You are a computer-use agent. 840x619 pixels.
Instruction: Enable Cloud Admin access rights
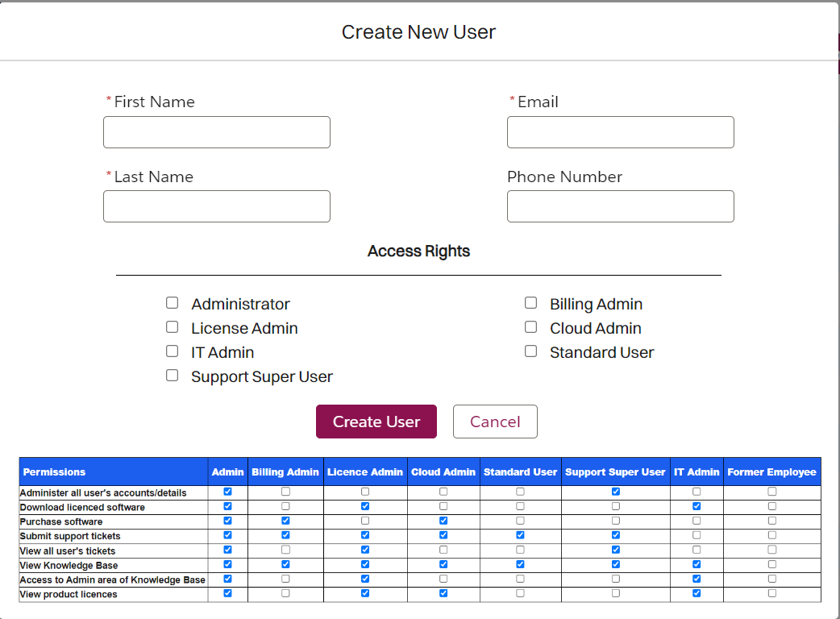tap(530, 326)
